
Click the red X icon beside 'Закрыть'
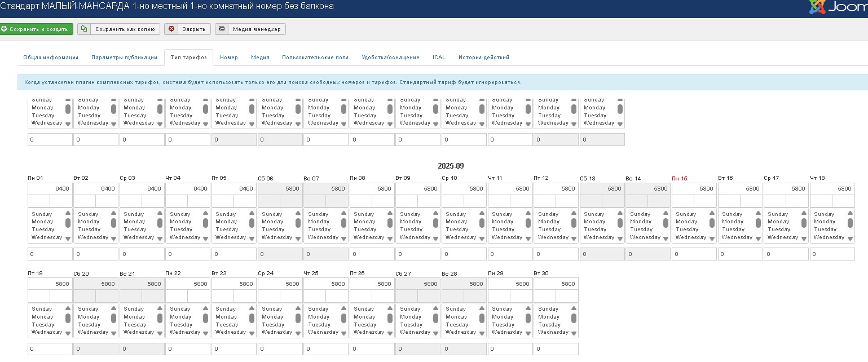pyautogui.click(x=171, y=29)
